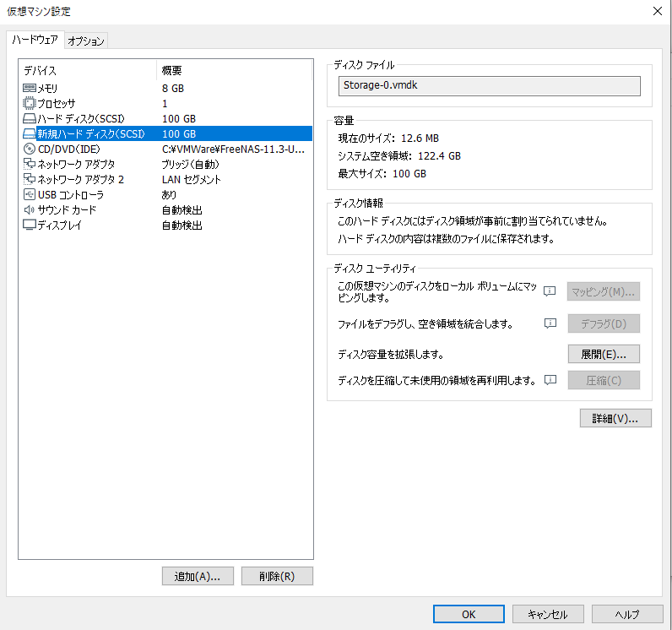Select the CD/DVD(IDE) row label
Viewport: 672px width, 630px height.
pos(68,149)
